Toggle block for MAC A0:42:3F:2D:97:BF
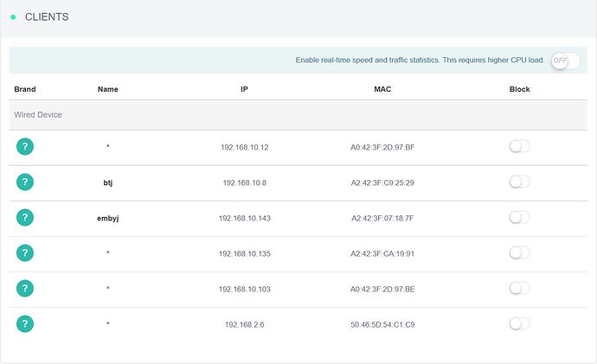Screen dimensions: 597x364 coord(519,146)
